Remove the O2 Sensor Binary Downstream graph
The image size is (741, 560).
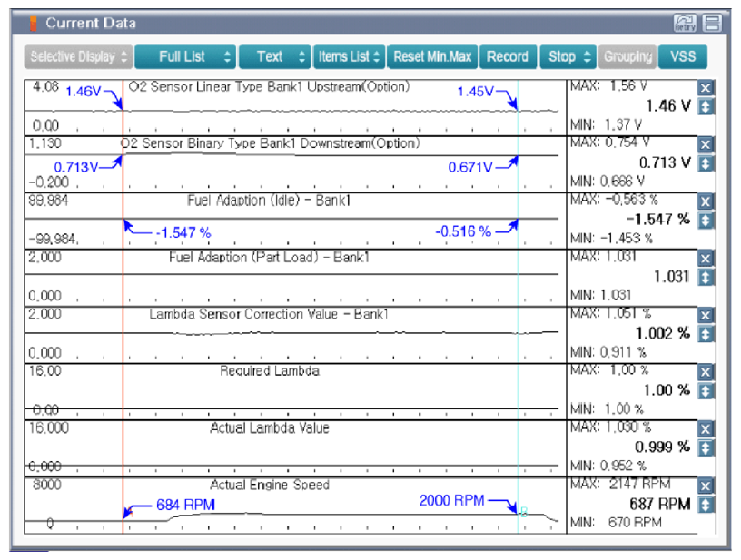[706, 145]
